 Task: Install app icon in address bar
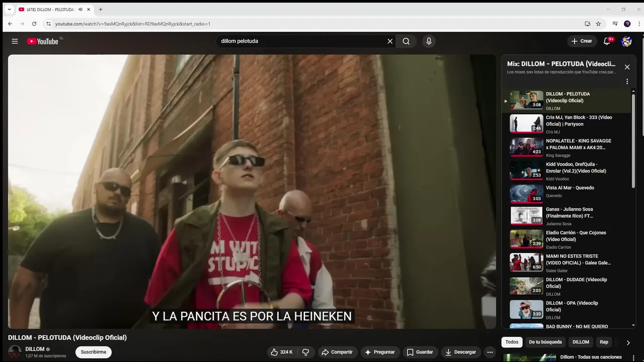coord(587,24)
